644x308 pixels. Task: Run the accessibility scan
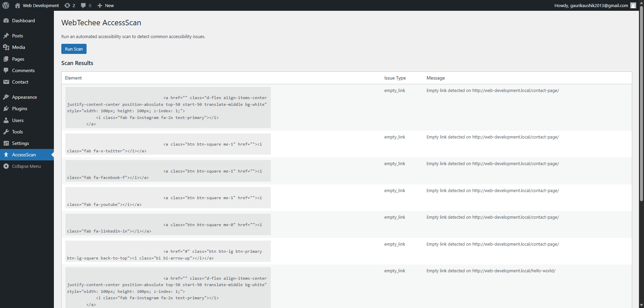74,49
